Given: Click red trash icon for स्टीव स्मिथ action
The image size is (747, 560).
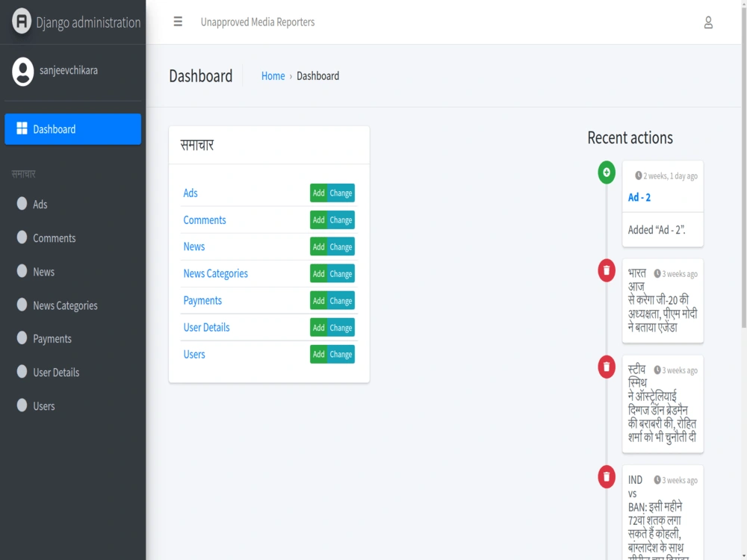Looking at the screenshot, I should tap(607, 367).
